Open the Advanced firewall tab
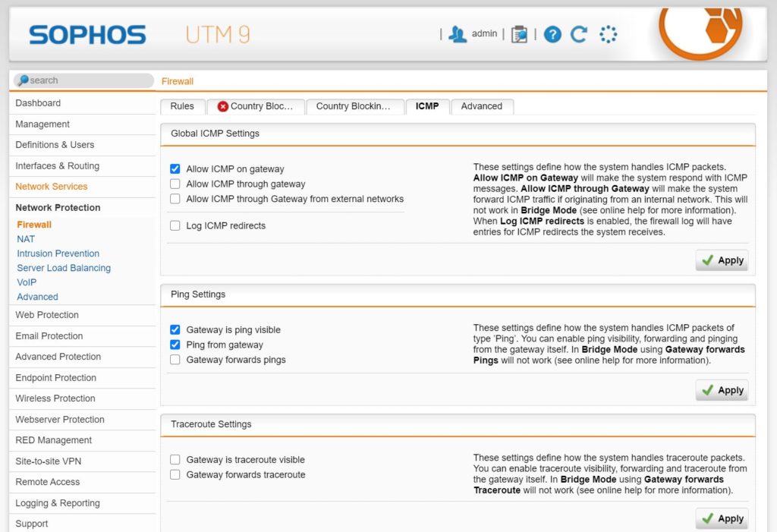 (482, 106)
